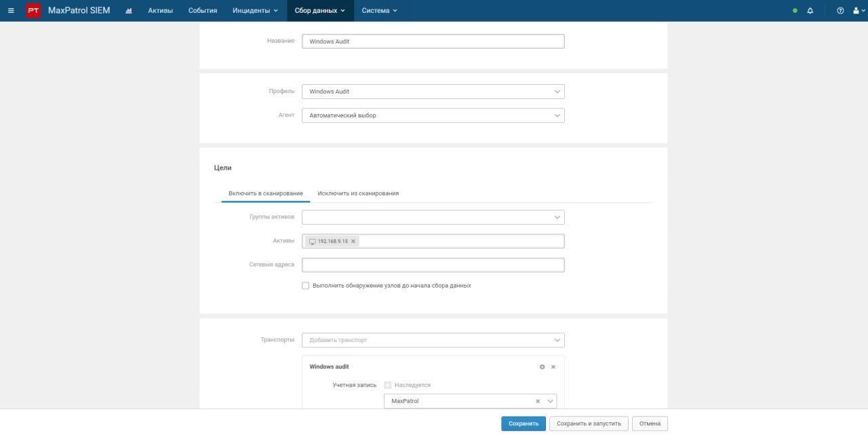Clear the MaxPatrol account selection

[x=538, y=401]
